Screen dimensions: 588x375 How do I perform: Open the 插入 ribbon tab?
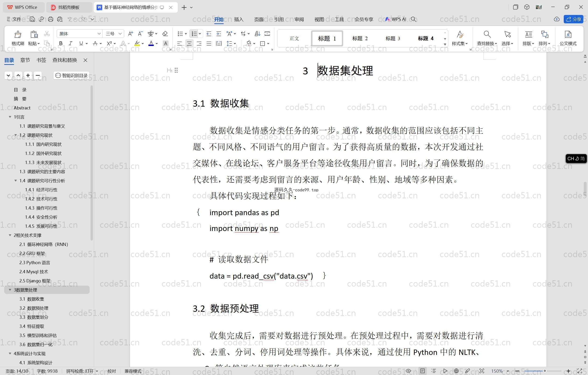pos(238,19)
